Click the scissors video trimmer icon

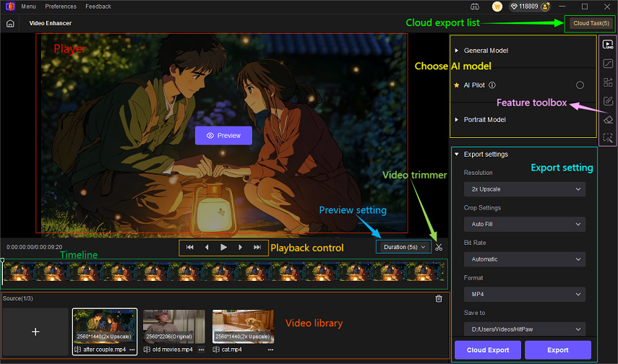tap(439, 248)
